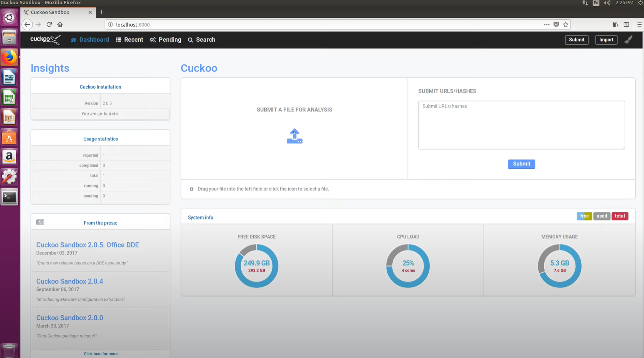Click the newspaper icon in From the press panel
The width and height of the screenshot is (644, 358).
40,221
